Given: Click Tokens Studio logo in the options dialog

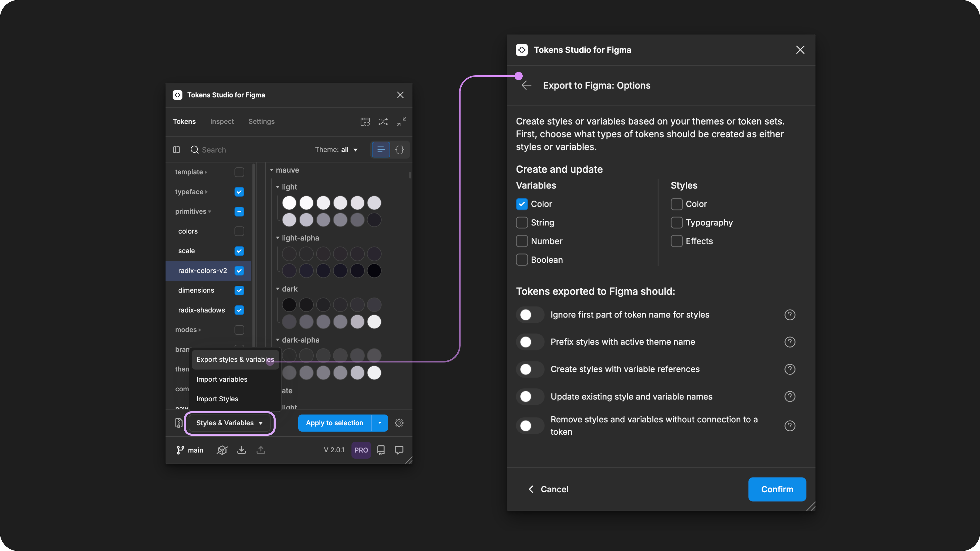Looking at the screenshot, I should click(x=522, y=50).
